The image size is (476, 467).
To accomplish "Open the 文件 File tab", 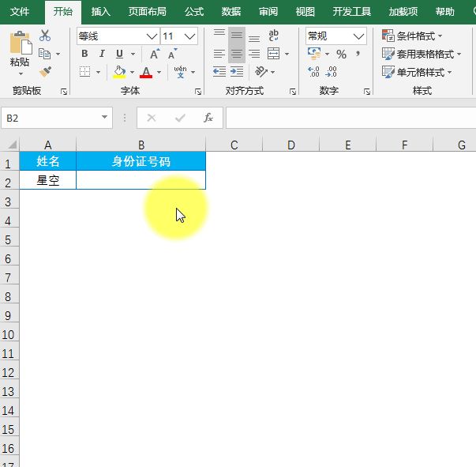I will point(20,12).
